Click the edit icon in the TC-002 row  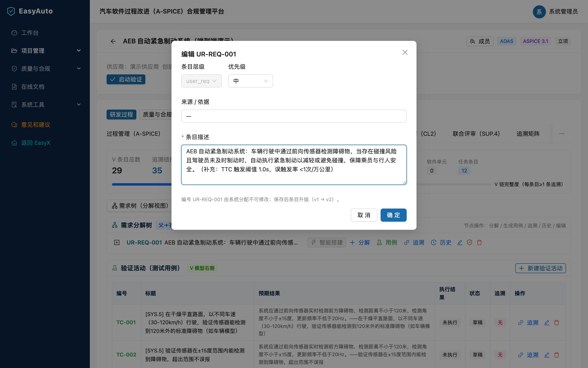click(x=547, y=355)
